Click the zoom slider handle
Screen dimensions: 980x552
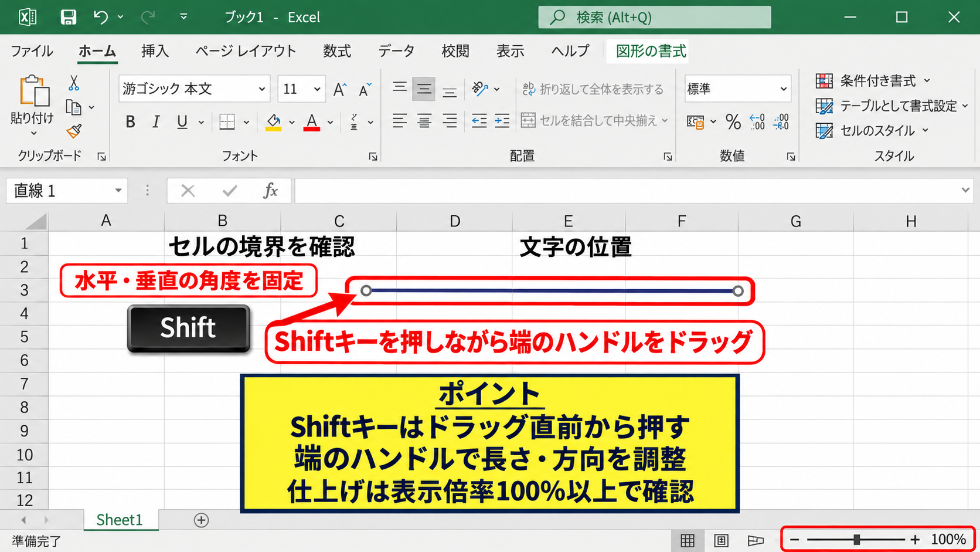(x=857, y=540)
